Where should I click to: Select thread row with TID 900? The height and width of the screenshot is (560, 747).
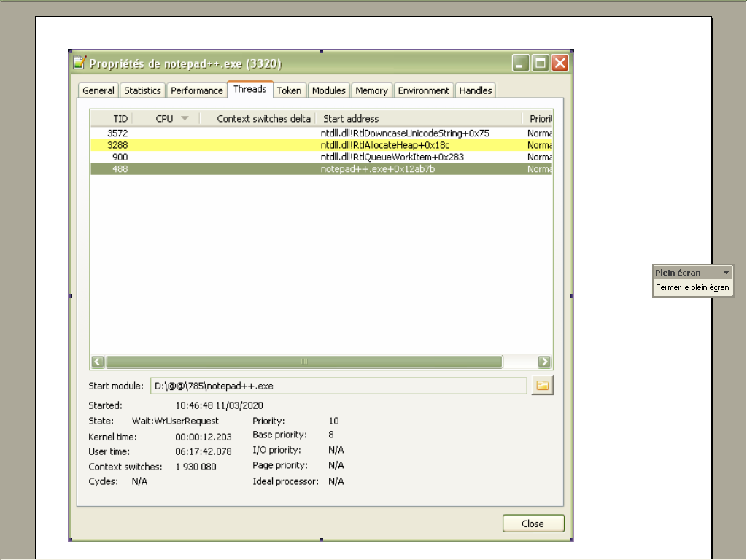pos(322,157)
